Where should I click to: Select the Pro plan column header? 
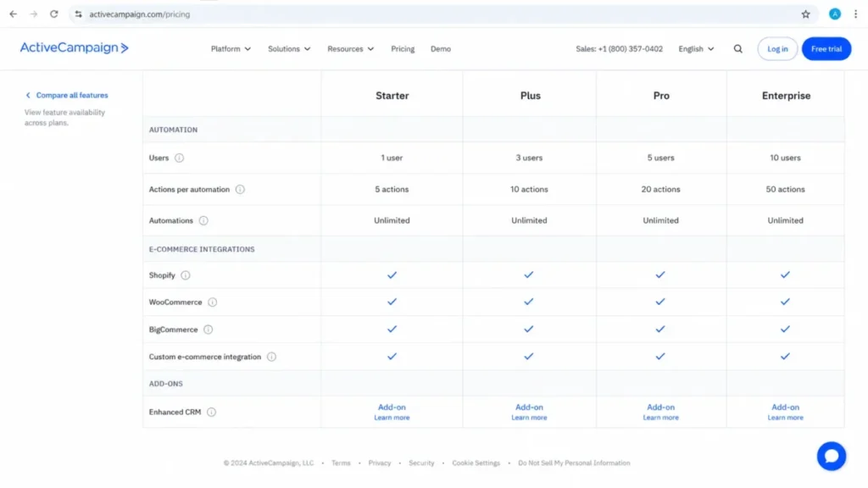point(661,96)
